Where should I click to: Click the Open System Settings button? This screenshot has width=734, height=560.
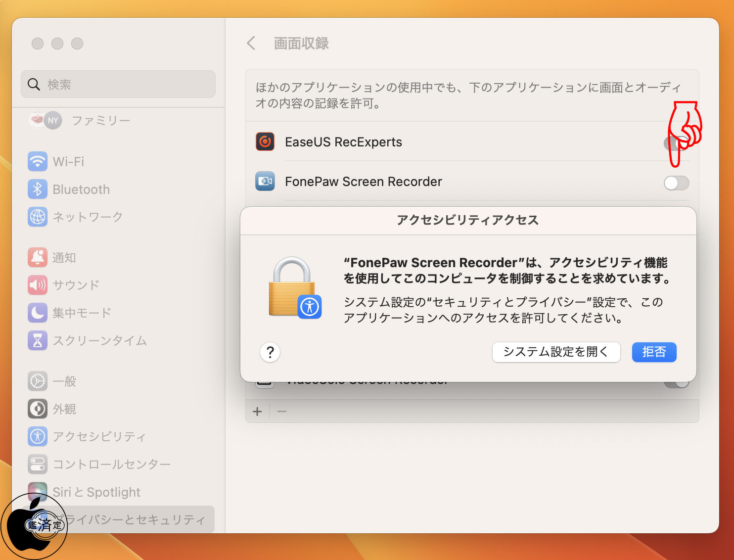pos(556,352)
